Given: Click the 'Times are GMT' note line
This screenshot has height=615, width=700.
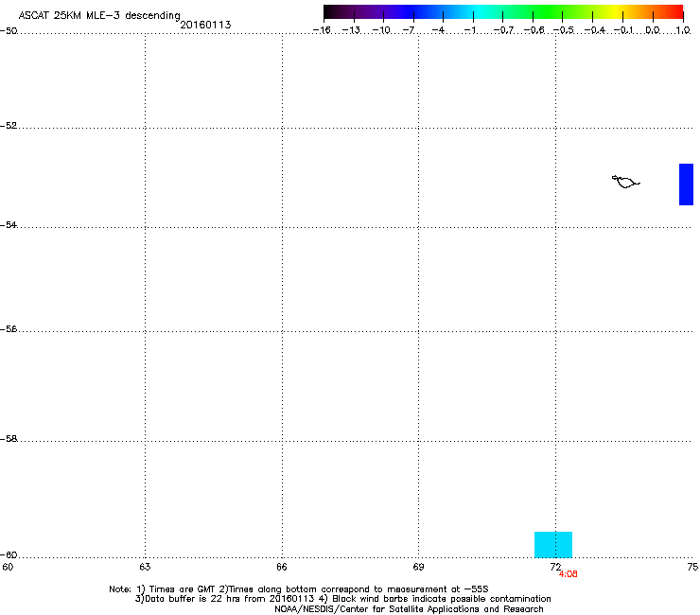Looking at the screenshot, I should 298,589.
